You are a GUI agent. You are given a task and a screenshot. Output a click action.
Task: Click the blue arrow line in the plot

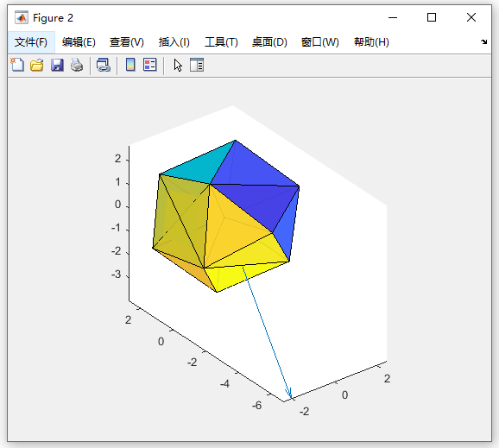pos(267,332)
